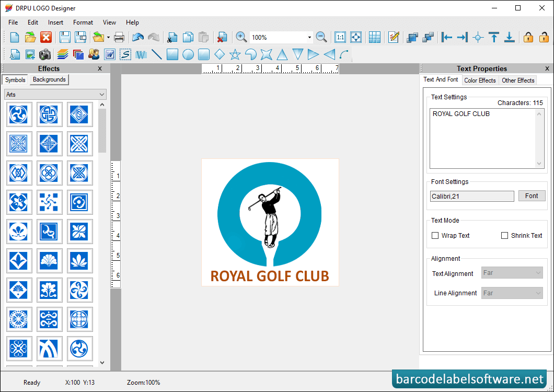Select the first triskelion symbol thumbnail
This screenshot has height=392, width=554.
(19, 114)
